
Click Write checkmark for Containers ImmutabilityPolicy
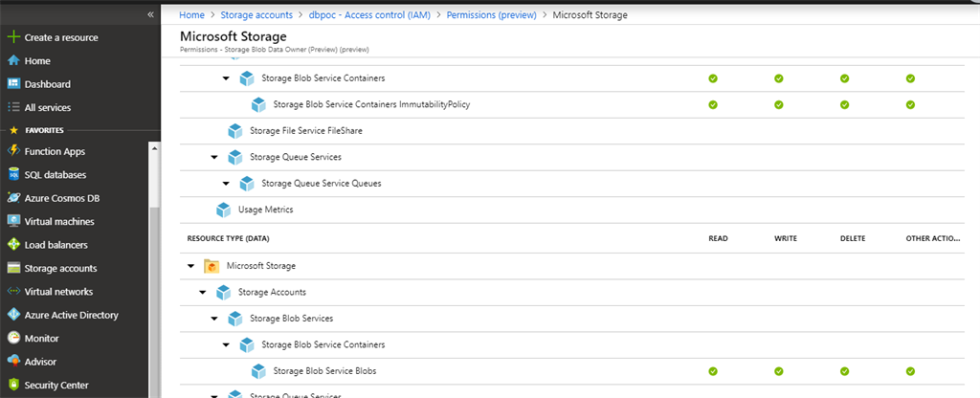779,105
